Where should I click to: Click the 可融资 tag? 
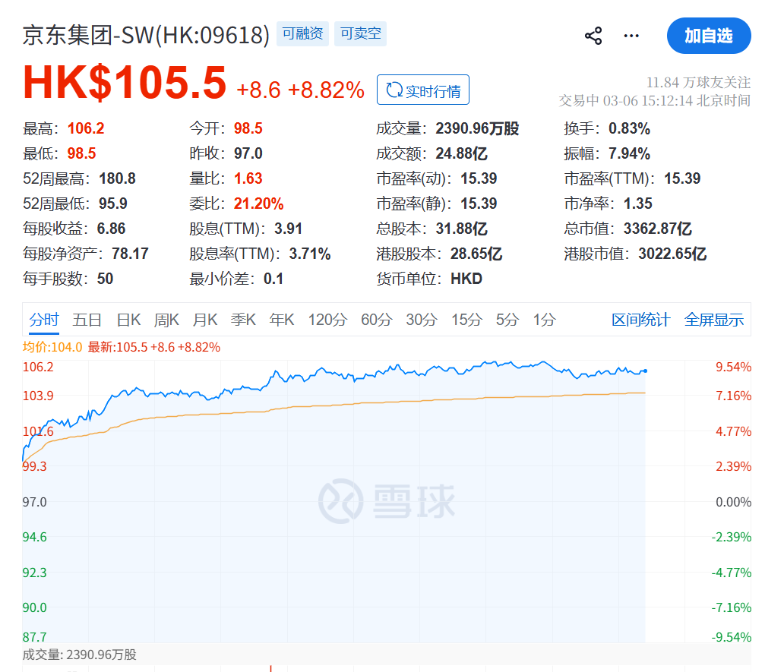point(302,34)
